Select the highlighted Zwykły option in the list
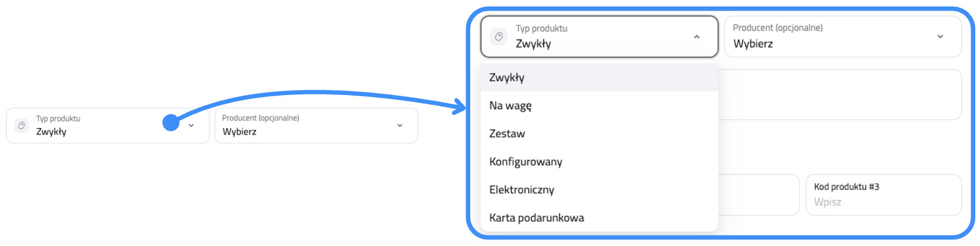This screenshot has width=980, height=246. click(507, 78)
